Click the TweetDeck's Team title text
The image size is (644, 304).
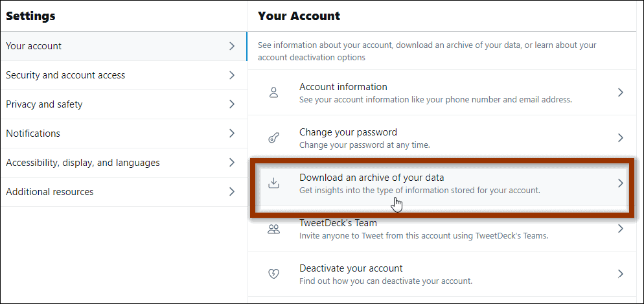pyautogui.click(x=338, y=224)
